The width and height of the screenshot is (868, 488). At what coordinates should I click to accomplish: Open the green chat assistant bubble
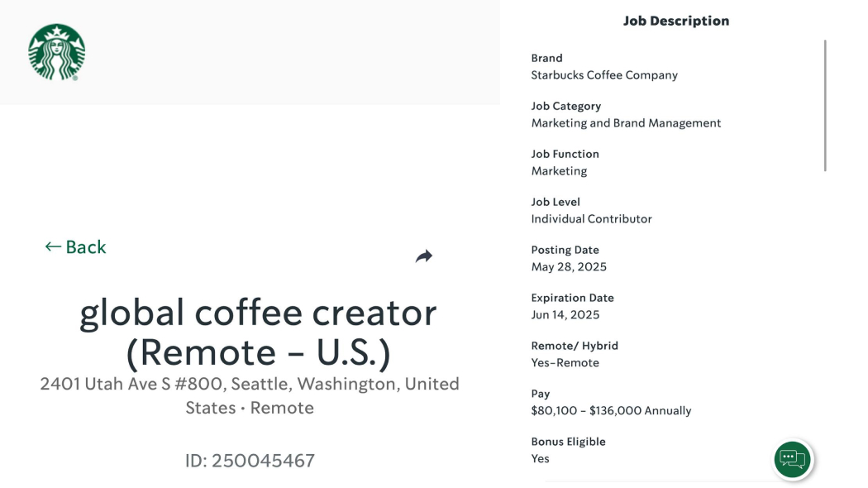coord(792,459)
